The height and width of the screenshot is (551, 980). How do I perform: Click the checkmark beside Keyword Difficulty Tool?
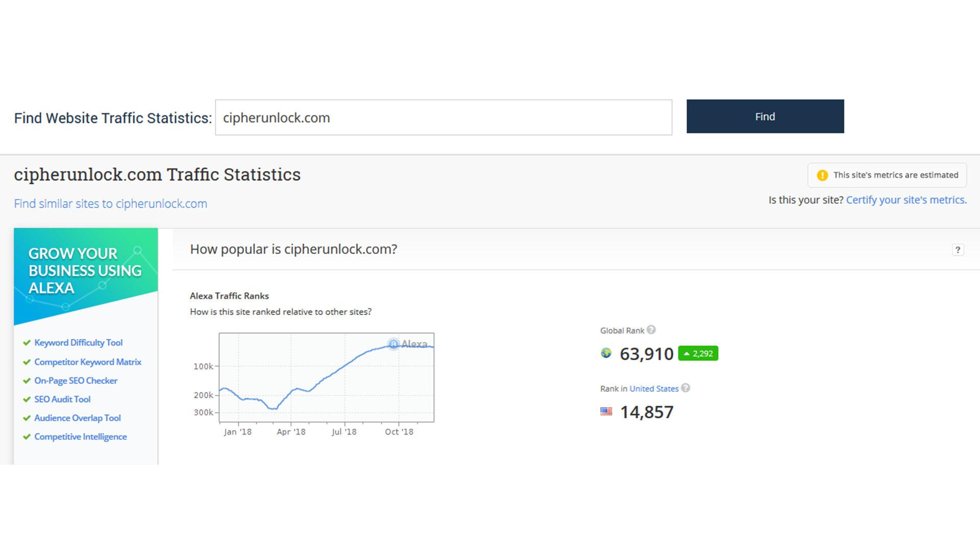click(26, 342)
